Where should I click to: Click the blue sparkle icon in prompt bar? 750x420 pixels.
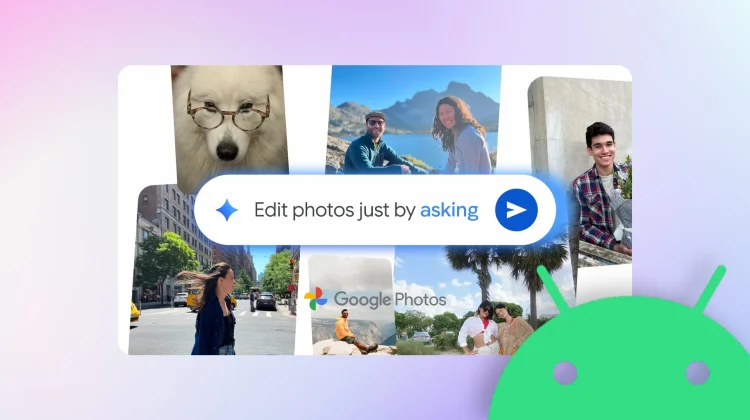pos(228,210)
